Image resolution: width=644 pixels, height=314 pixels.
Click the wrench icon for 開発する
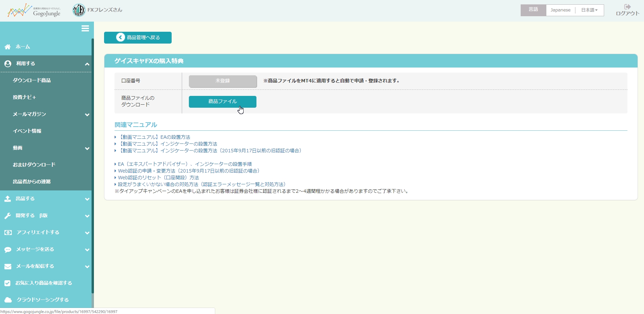pyautogui.click(x=7, y=216)
